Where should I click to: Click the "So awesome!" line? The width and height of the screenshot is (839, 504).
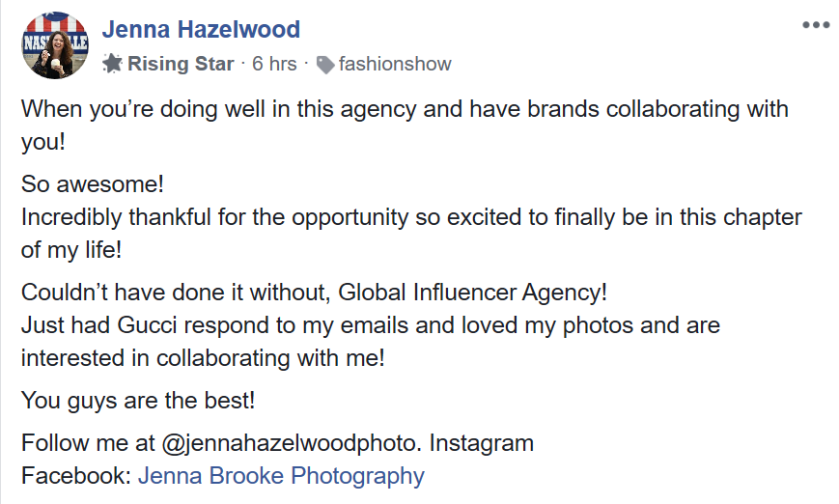point(94,182)
